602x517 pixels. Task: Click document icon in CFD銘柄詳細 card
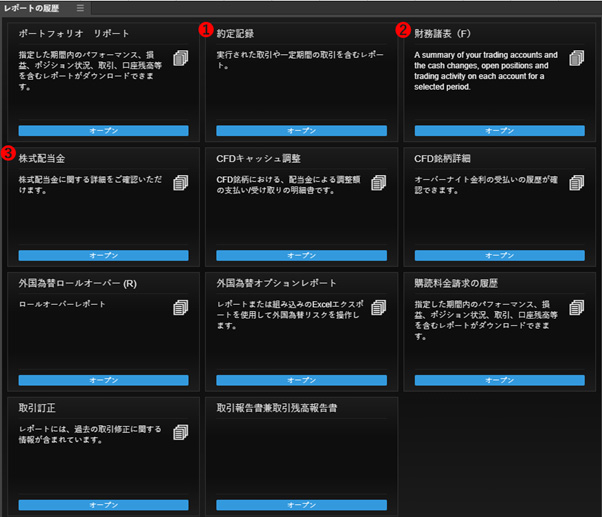click(x=577, y=183)
